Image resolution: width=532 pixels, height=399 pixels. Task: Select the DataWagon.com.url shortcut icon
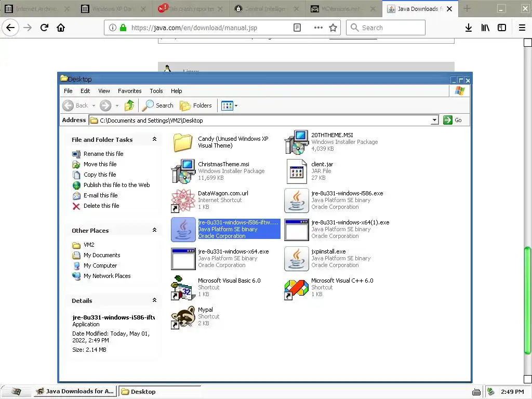click(183, 201)
